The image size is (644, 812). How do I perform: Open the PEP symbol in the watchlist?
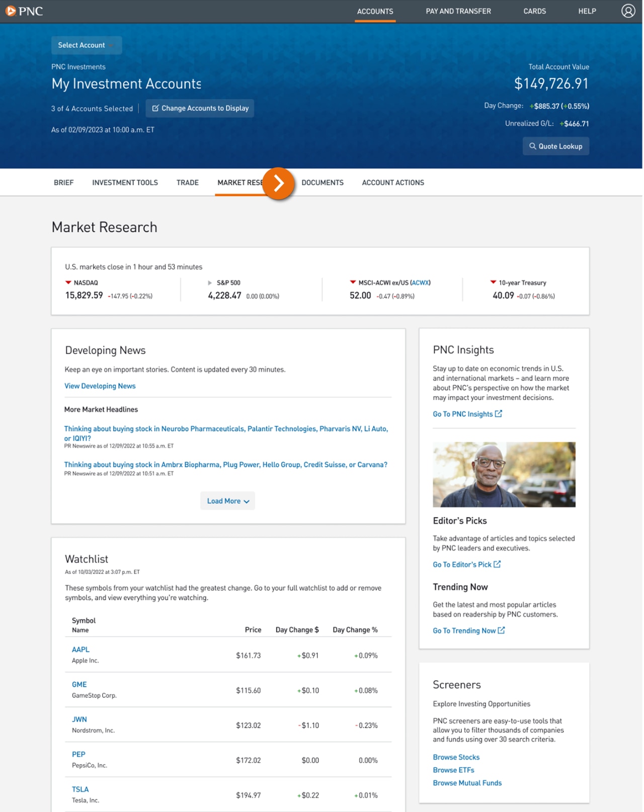(x=78, y=754)
